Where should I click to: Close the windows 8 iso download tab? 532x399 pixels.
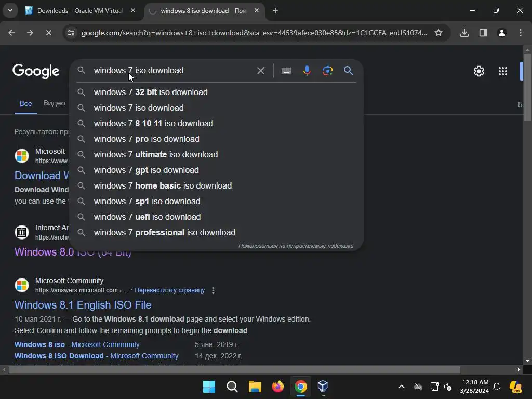click(x=257, y=10)
